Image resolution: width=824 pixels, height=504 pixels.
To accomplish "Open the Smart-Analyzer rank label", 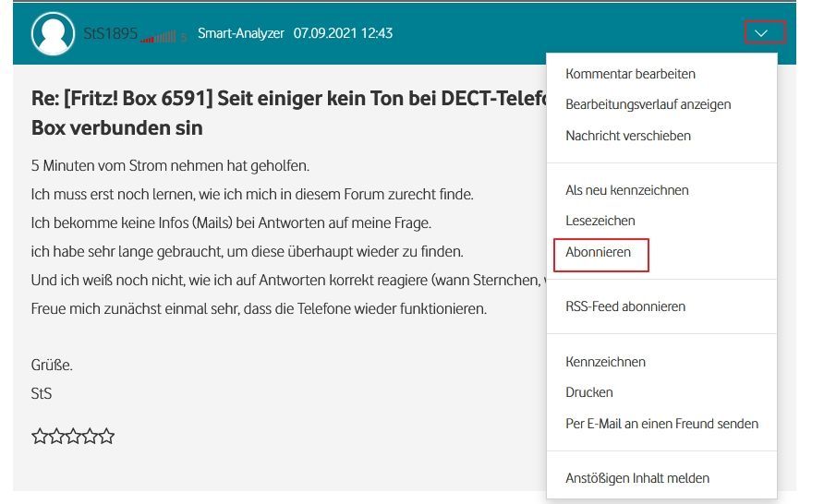I will tap(241, 33).
